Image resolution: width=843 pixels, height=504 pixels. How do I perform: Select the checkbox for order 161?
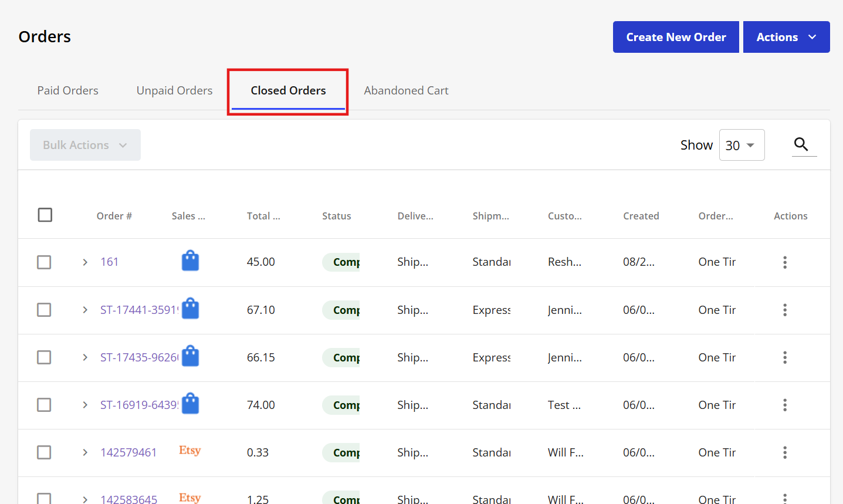click(x=44, y=262)
